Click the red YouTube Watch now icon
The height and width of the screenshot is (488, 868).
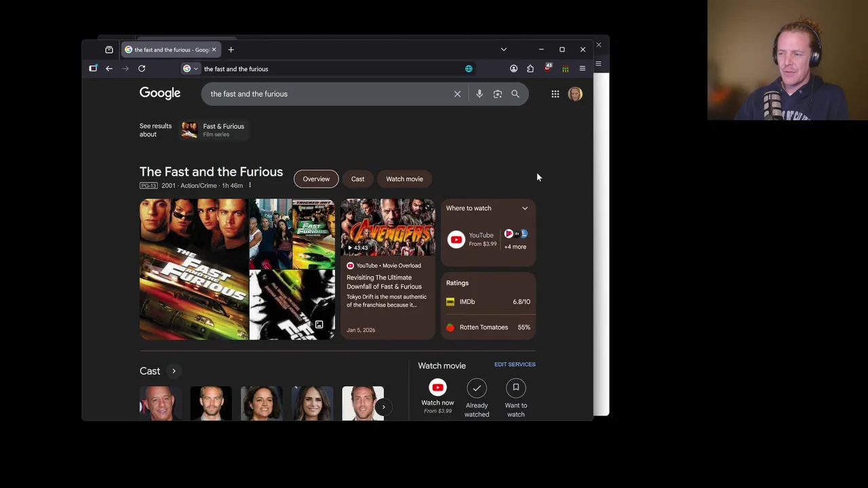(437, 388)
